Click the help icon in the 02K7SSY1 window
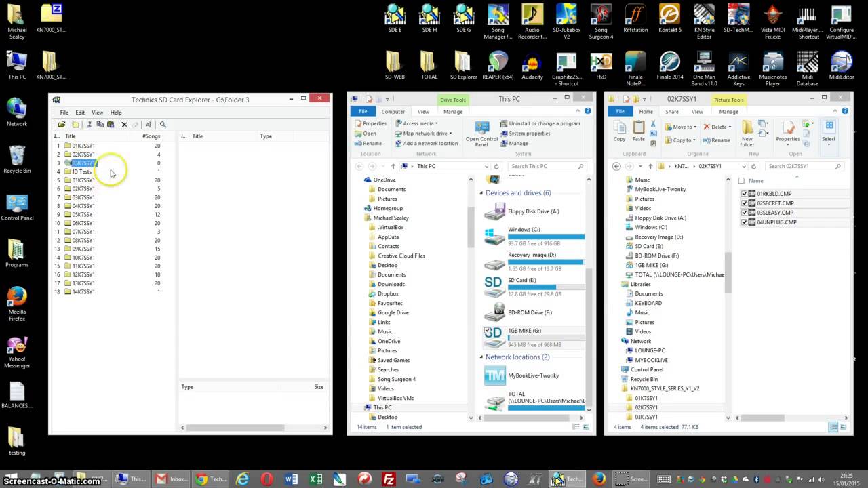The image size is (868, 488). click(844, 111)
